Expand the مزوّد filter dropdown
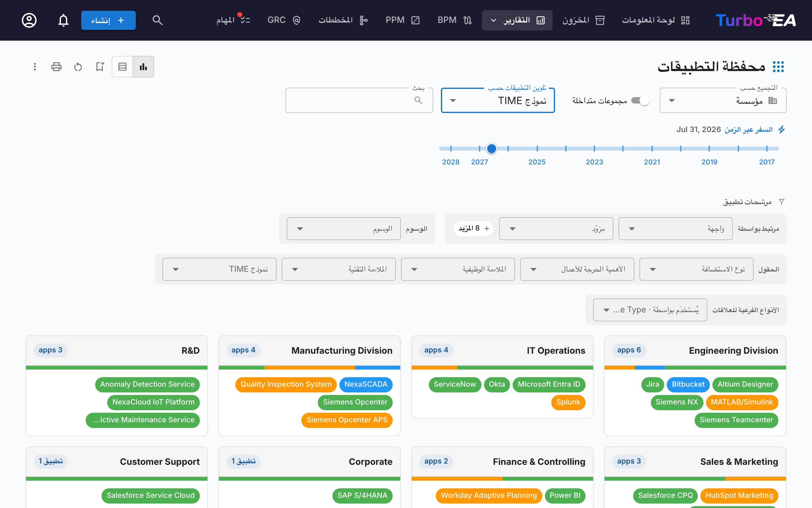 (556, 229)
